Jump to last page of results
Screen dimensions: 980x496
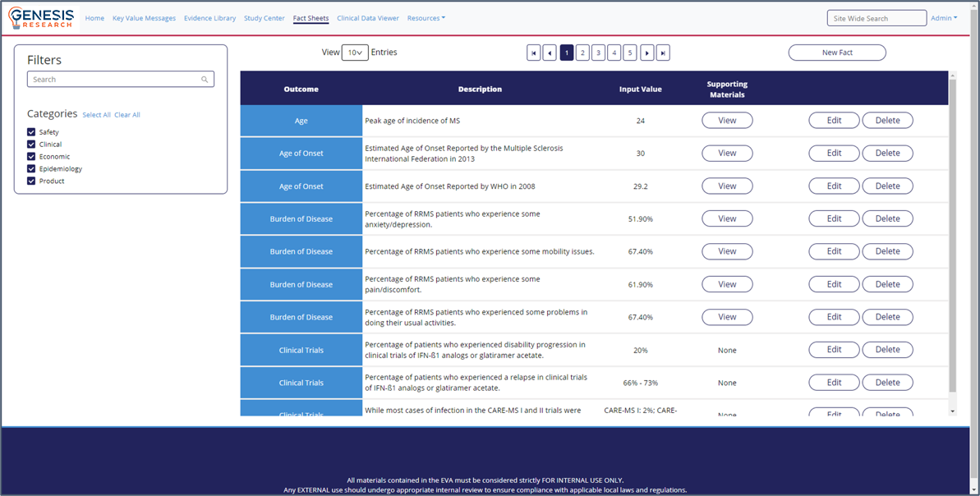click(663, 53)
